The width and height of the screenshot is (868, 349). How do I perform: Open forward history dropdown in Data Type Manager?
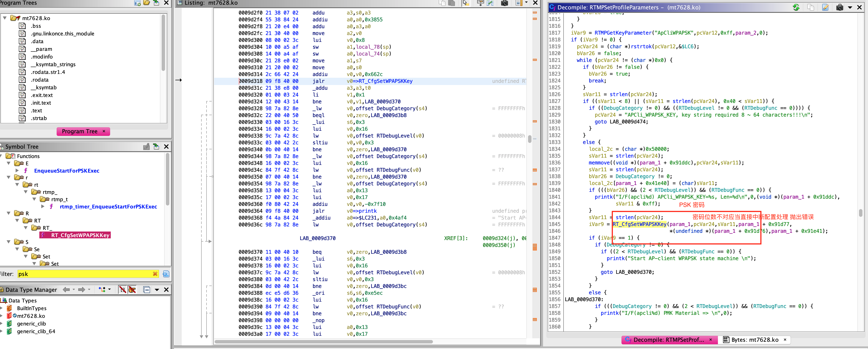[89, 289]
